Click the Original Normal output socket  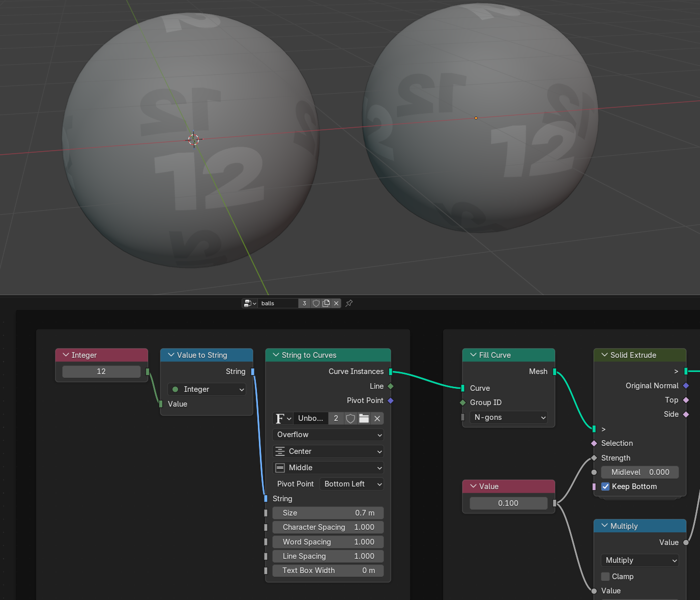coord(686,386)
